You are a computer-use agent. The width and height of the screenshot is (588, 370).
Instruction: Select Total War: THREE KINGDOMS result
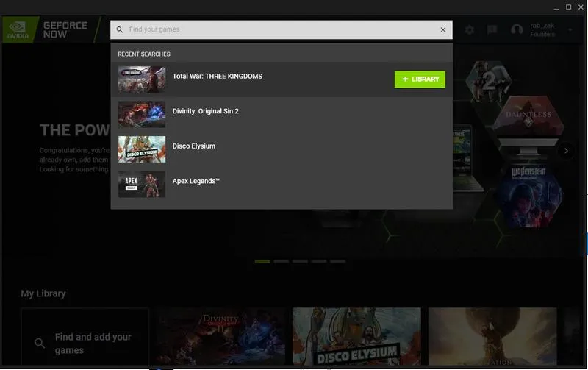click(x=282, y=79)
